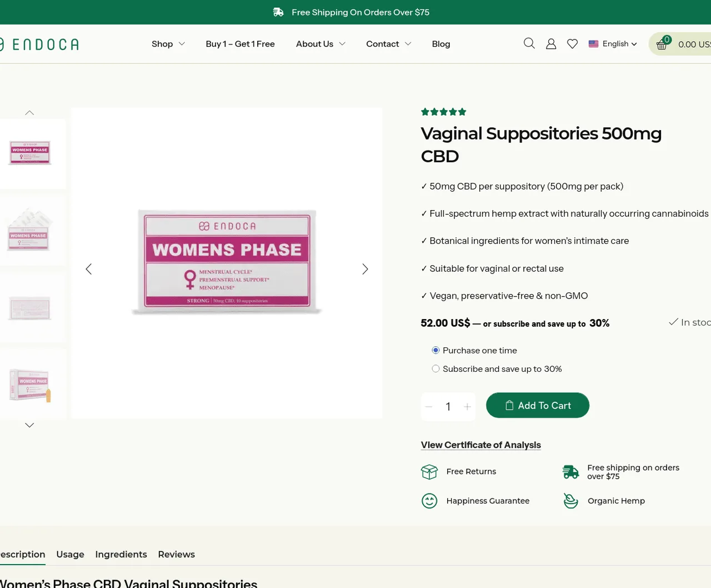The image size is (711, 588).
Task: Click the five-star rating
Action: (x=443, y=112)
